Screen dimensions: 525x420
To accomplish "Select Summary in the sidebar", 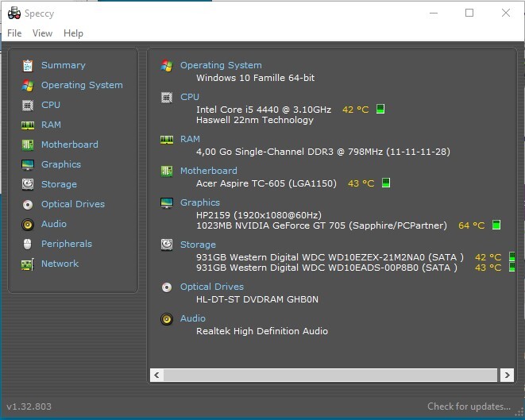I will [x=64, y=65].
